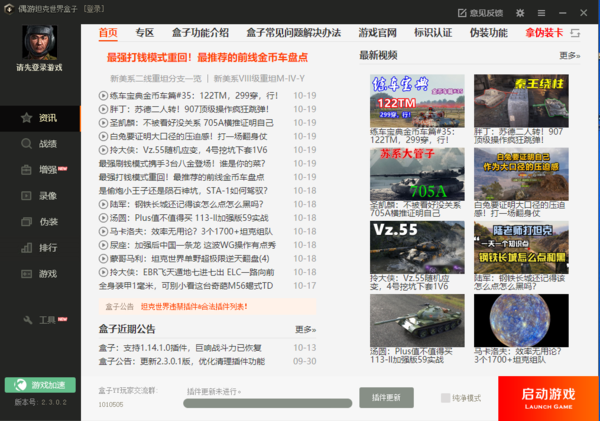
Task: Open the 录像 replay section
Action: coord(40,196)
